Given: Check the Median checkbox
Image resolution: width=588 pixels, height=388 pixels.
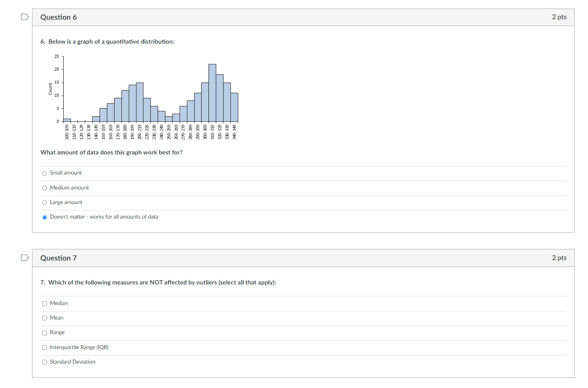Looking at the screenshot, I should [x=44, y=304].
